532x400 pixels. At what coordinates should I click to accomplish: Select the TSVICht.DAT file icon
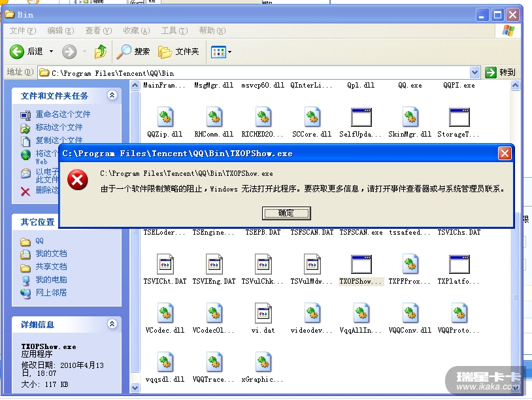[165, 264]
